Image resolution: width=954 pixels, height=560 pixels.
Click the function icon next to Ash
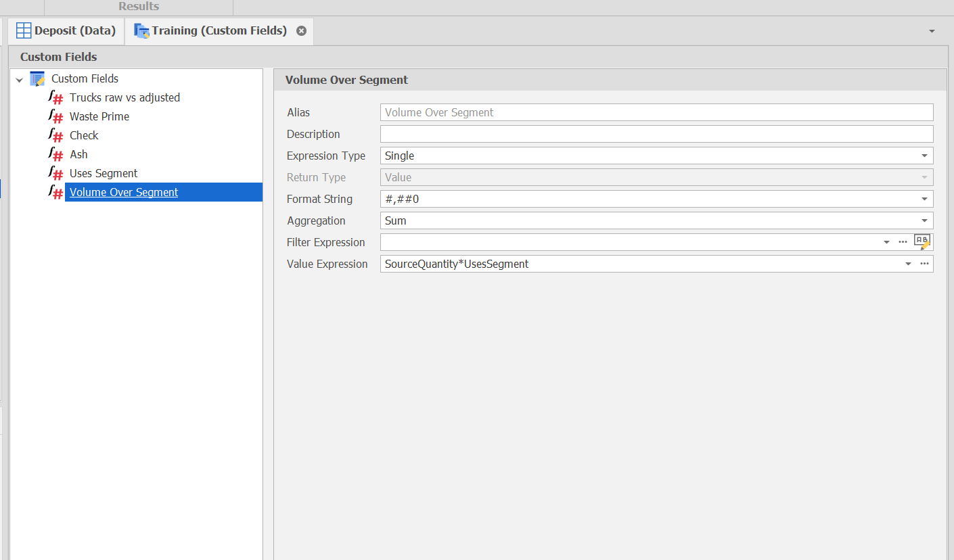point(56,154)
